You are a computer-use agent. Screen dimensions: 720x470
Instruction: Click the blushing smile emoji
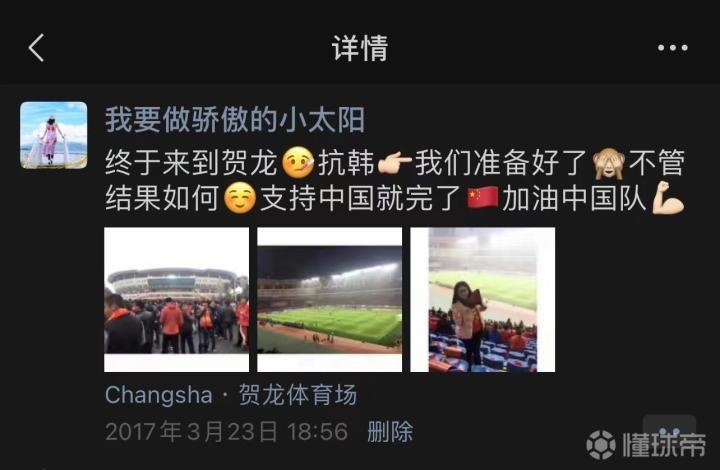(240, 198)
